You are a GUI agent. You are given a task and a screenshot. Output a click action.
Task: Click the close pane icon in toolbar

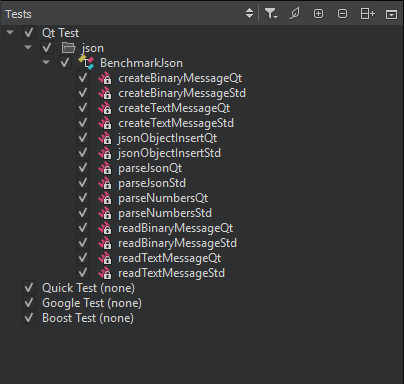pyautogui.click(x=391, y=14)
